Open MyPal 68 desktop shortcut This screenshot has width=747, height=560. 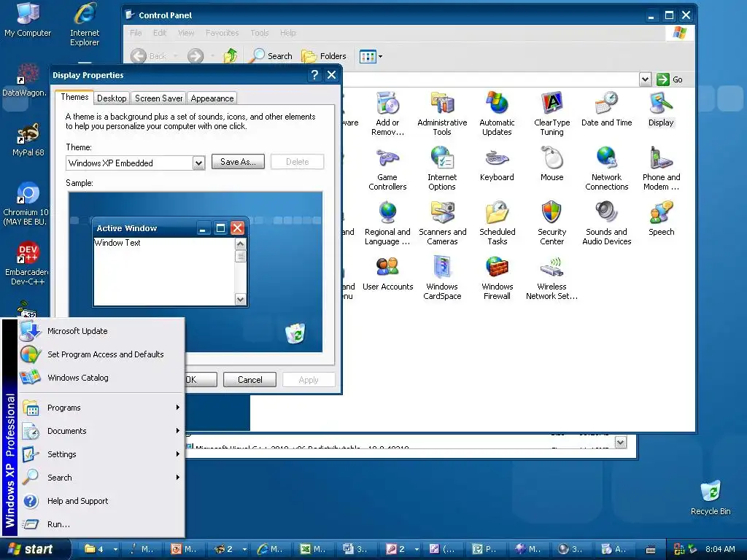click(x=28, y=139)
